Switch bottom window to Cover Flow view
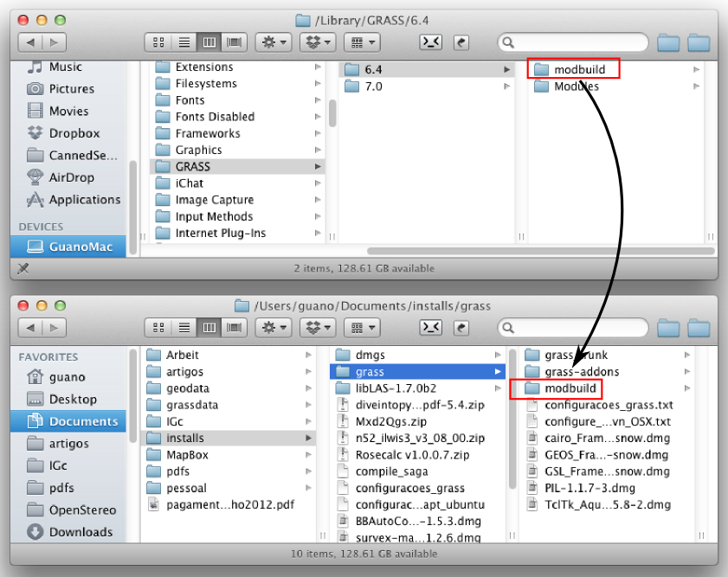Screen dimensions: 728x577 [234, 328]
